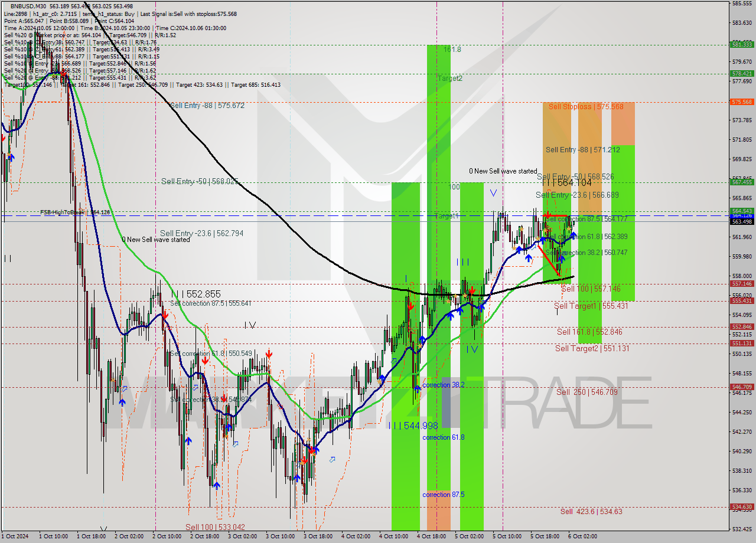Click the blue 'correction 87.5' label
The width and height of the screenshot is (756, 543).
click(444, 494)
